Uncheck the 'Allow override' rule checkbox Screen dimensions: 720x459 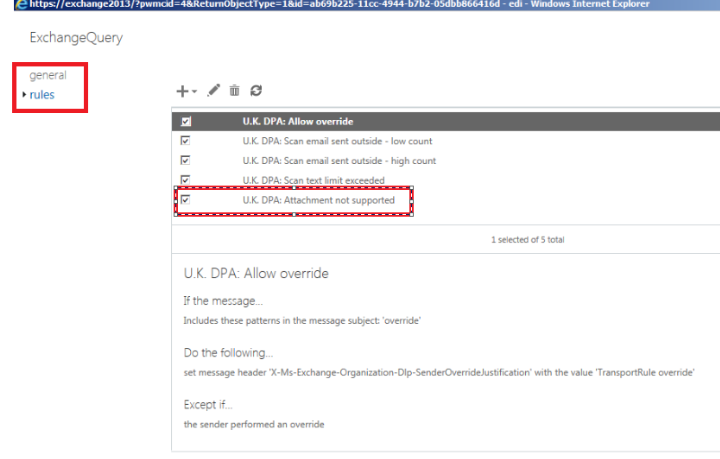pos(184,122)
